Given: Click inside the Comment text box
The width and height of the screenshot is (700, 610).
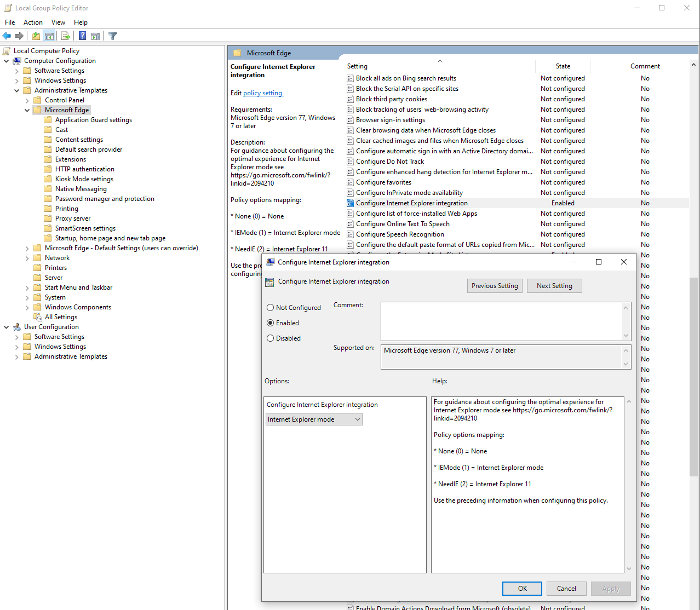Looking at the screenshot, I should (501, 321).
